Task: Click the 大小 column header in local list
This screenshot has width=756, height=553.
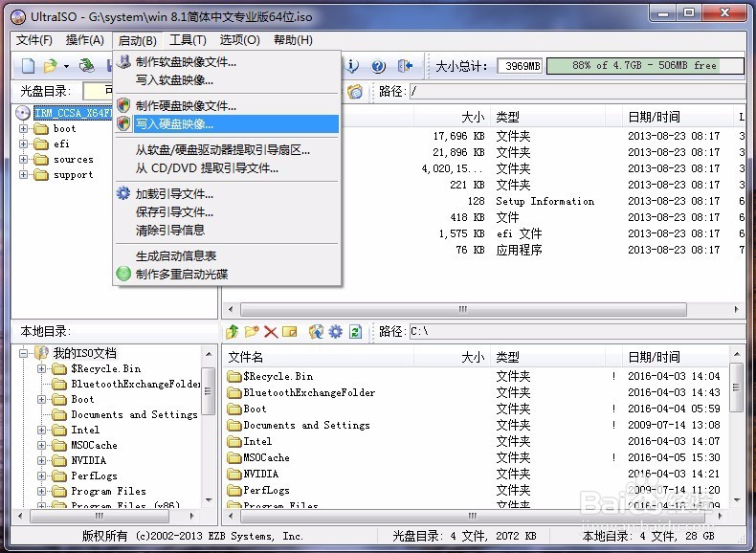Action: point(453,357)
